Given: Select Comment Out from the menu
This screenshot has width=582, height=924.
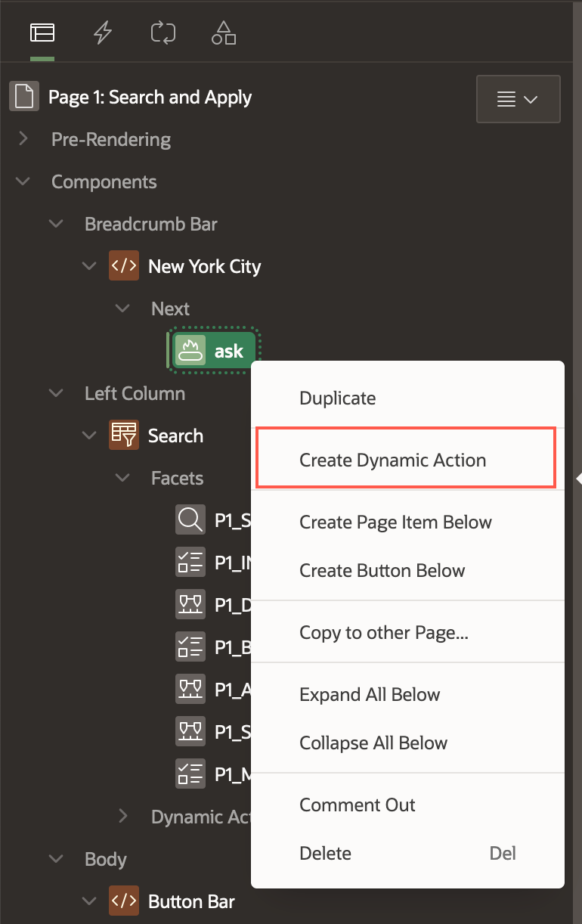Looking at the screenshot, I should pyautogui.click(x=357, y=805).
